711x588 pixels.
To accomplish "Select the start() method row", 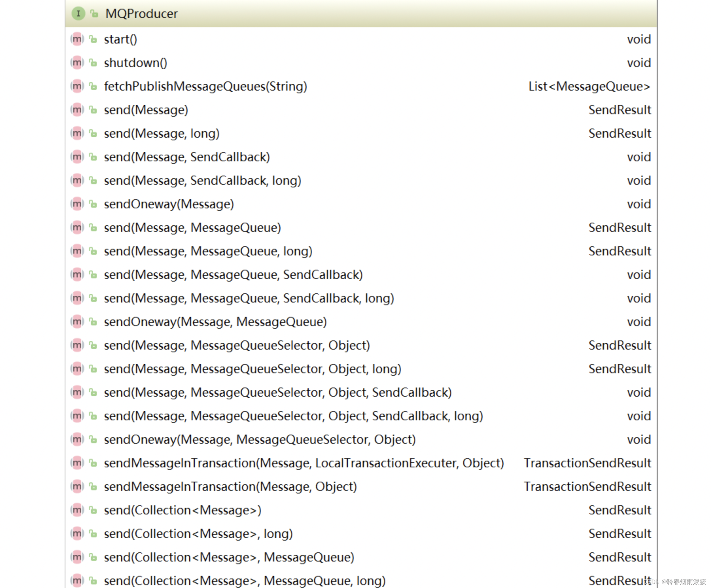I will 361,39.
